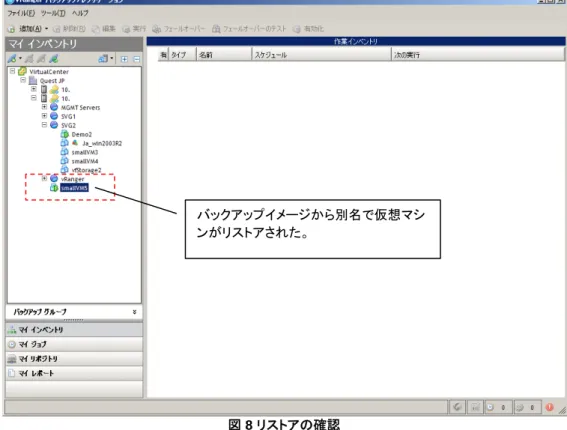Sort by the 名前 column header
Image resolution: width=567 pixels, height=430 pixels.
click(224, 55)
